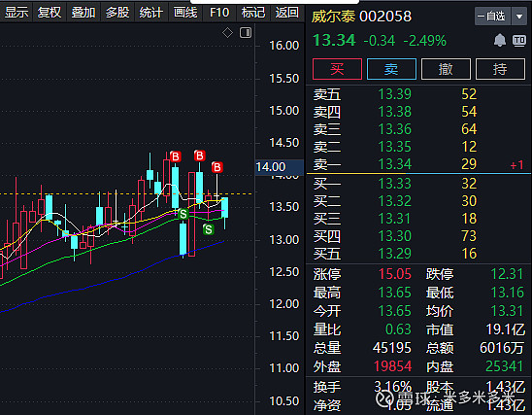This screenshot has height=415, width=532.
Task: Click the 总量 value 45195
Action: tap(392, 348)
